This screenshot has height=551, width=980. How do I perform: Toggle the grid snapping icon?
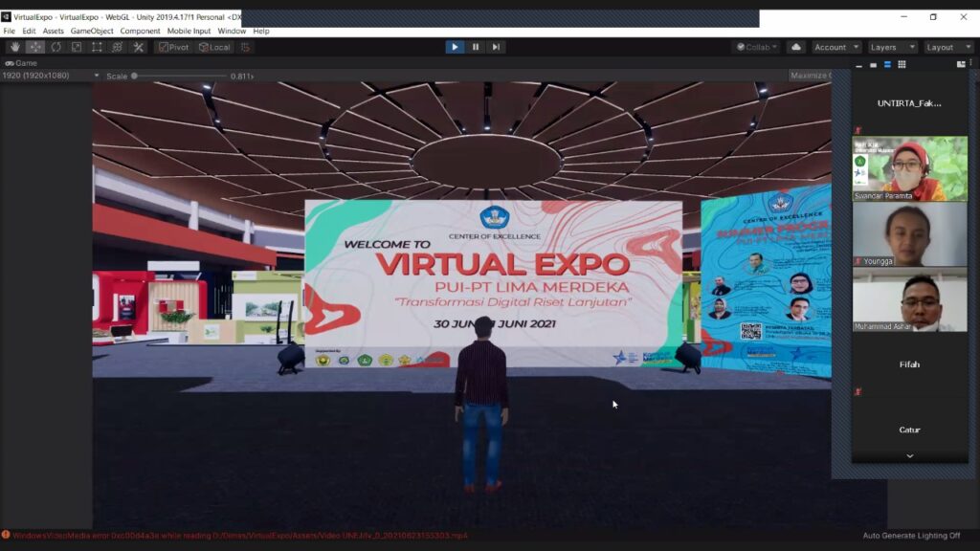coord(245,47)
